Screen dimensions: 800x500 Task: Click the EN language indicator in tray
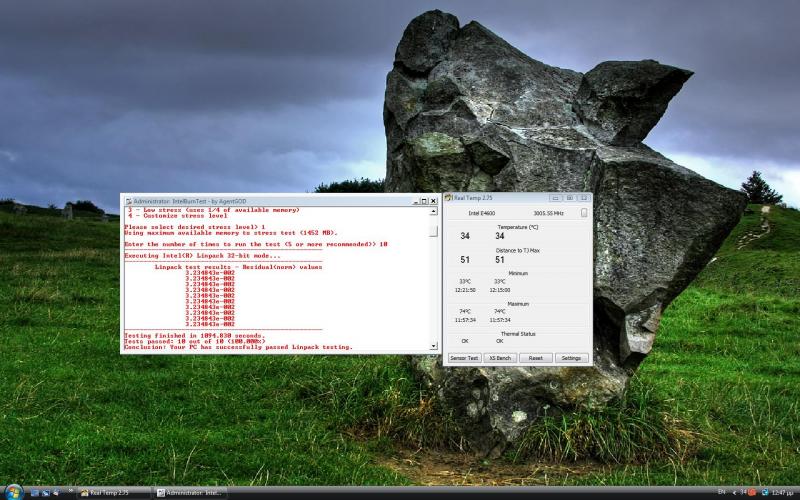click(721, 492)
